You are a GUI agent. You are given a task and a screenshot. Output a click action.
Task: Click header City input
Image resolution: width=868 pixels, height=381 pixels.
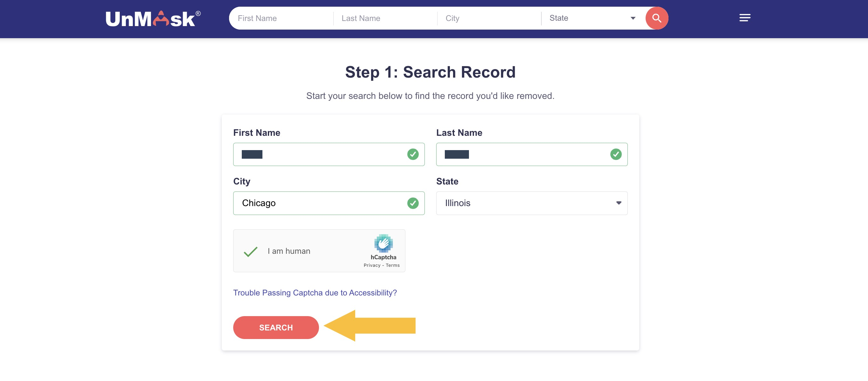pos(489,18)
